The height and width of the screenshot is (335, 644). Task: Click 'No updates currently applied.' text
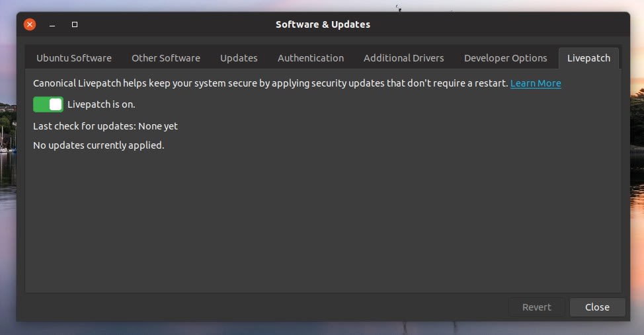(99, 145)
